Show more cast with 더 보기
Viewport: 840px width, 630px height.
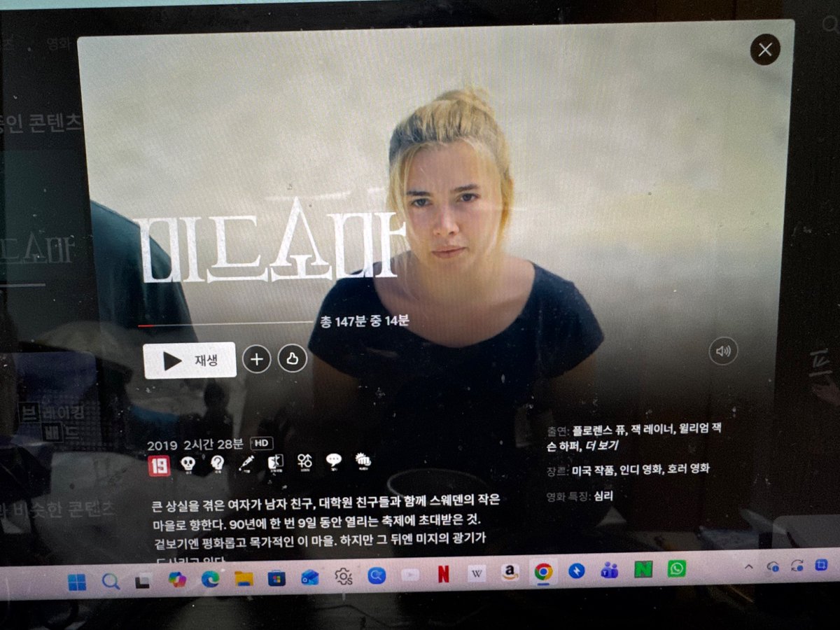tap(603, 446)
